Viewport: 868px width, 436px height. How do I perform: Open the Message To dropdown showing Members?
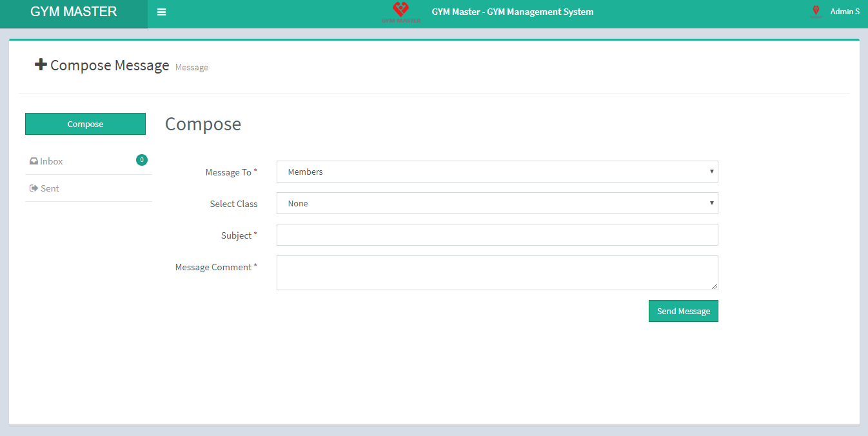pyautogui.click(x=497, y=172)
